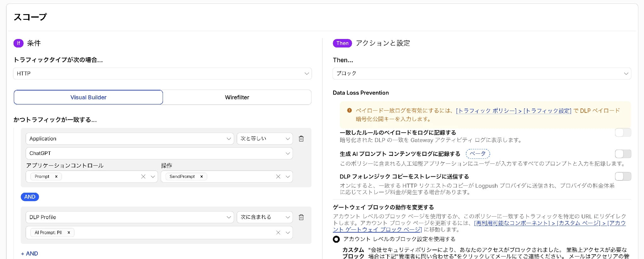This screenshot has width=644, height=259.
Task: Click the purple If badge
Action: (18, 43)
